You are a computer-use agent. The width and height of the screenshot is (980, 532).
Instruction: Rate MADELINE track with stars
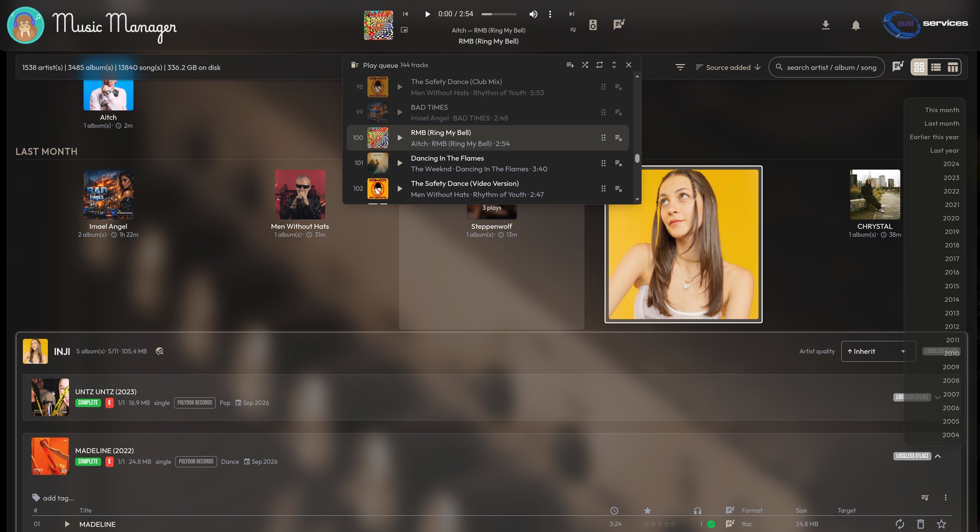coord(659,524)
